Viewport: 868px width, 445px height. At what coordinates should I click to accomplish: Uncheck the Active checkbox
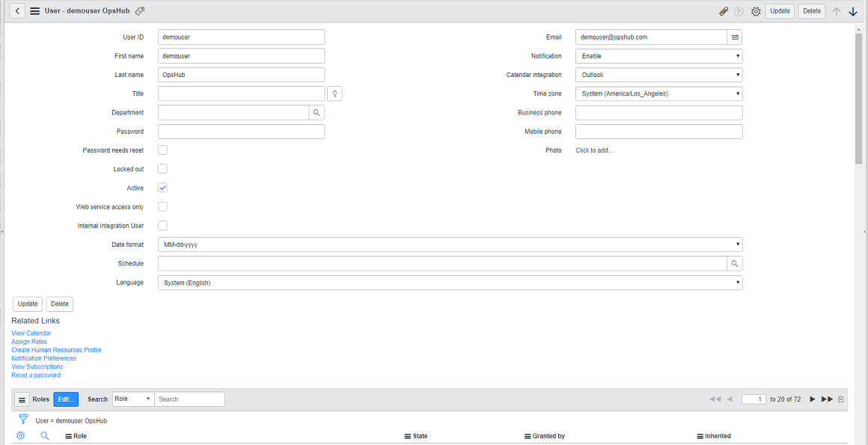click(162, 188)
